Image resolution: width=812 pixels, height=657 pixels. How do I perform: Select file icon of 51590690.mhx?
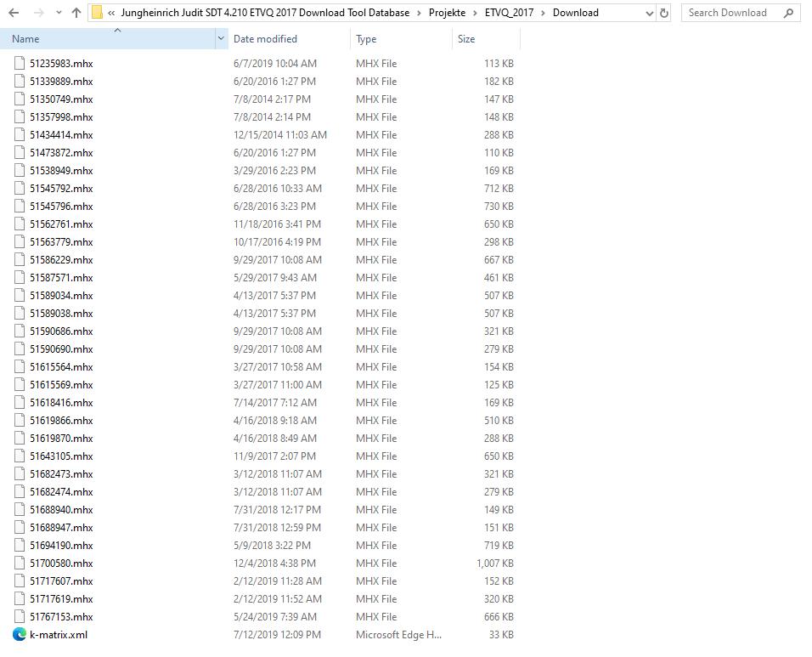click(x=20, y=349)
